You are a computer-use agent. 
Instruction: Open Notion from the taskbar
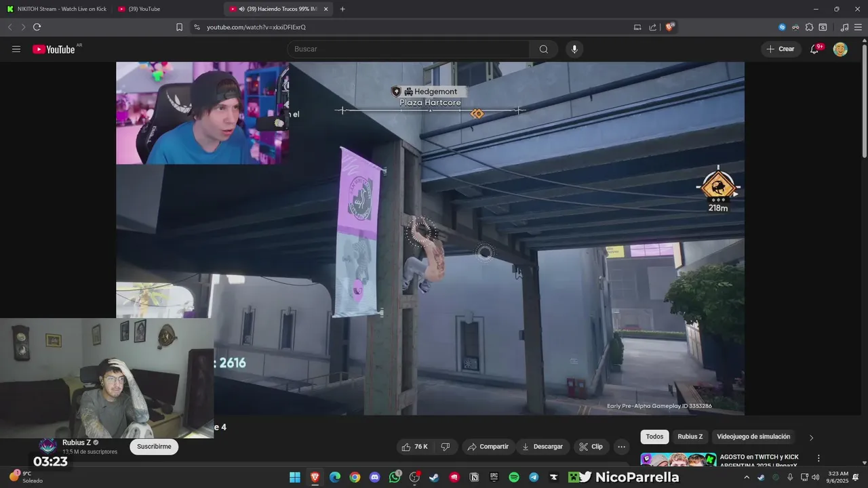tap(474, 477)
